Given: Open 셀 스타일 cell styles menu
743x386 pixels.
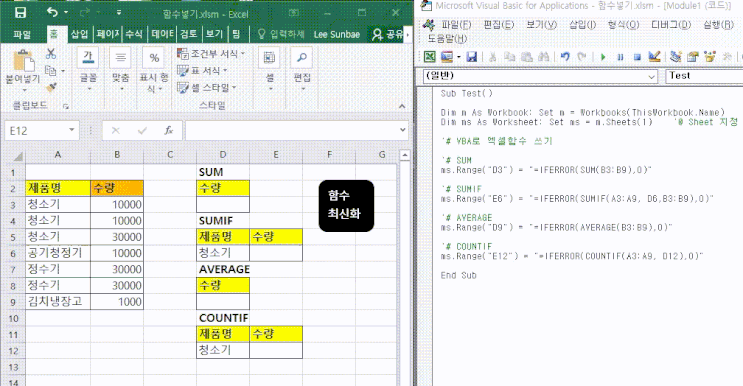Looking at the screenshot, I should (207, 88).
